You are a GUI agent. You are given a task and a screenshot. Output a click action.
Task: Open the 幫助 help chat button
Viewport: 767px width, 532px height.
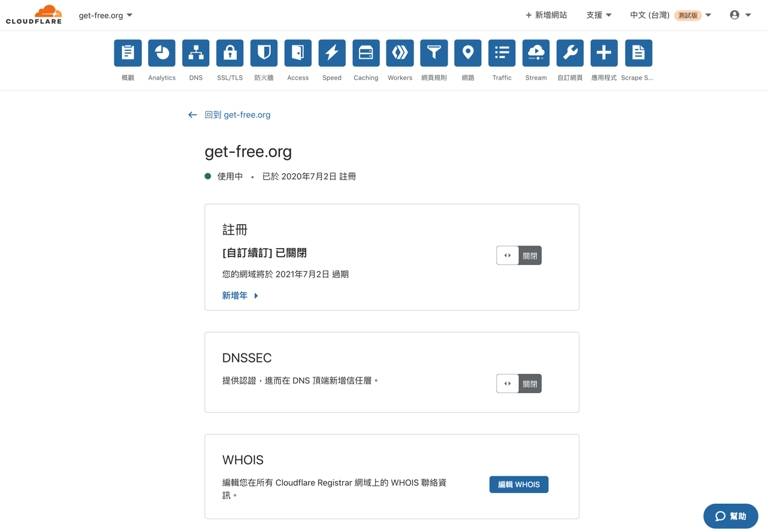pos(730,516)
